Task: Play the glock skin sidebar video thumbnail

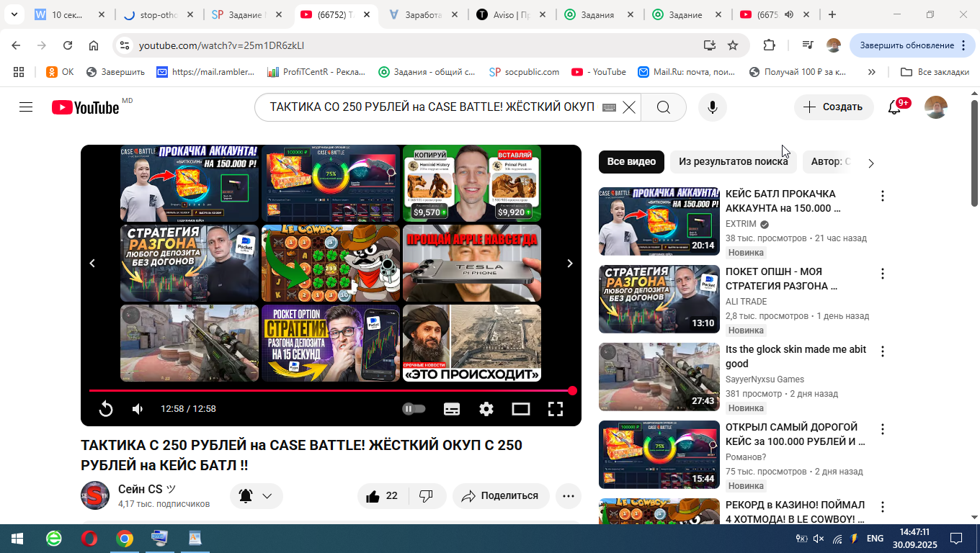Action: click(x=659, y=377)
